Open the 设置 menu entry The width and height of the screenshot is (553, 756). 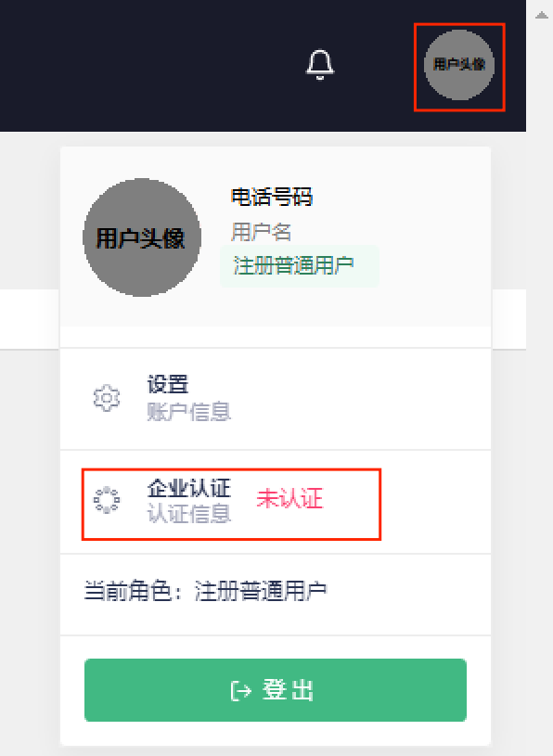276,399
